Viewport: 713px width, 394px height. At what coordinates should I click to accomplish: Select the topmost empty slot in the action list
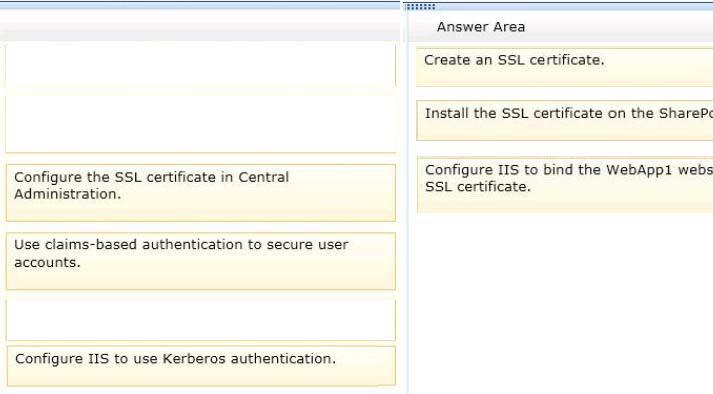[201, 66]
